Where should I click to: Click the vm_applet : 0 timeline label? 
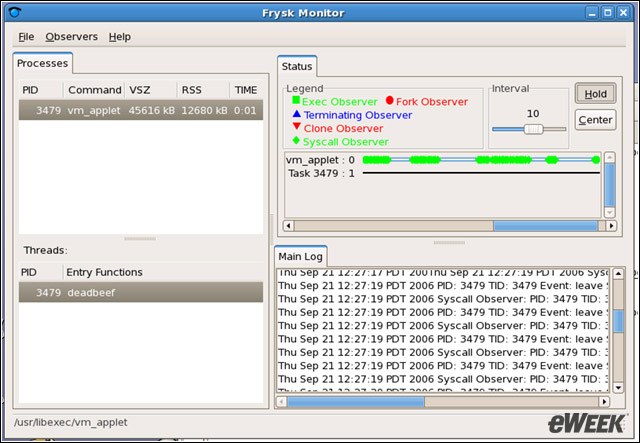click(320, 160)
